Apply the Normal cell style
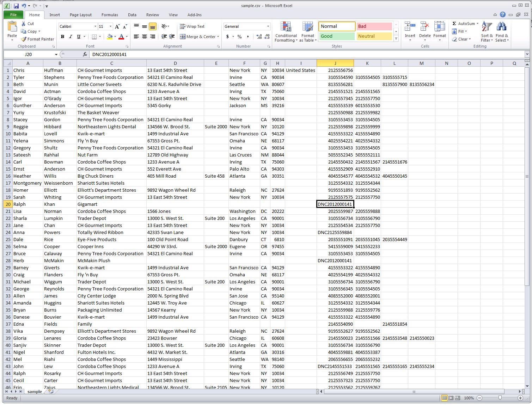The height and width of the screenshot is (405, 532). point(337,26)
